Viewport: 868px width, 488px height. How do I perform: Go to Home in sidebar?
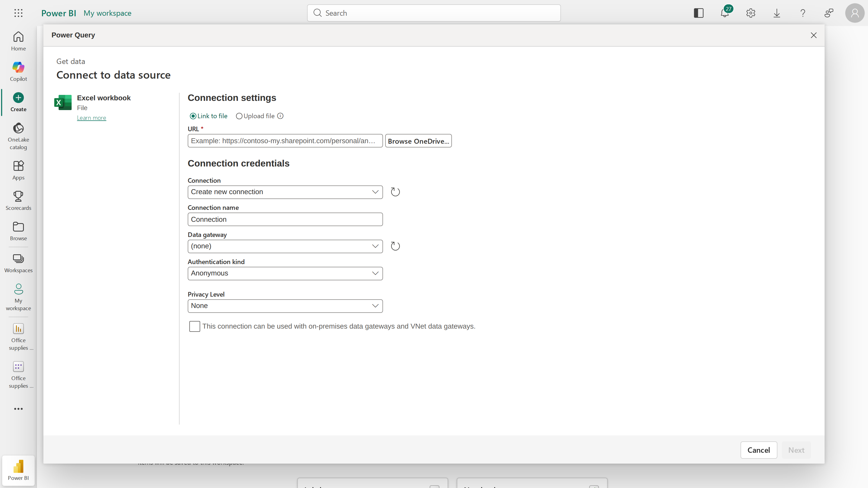18,41
